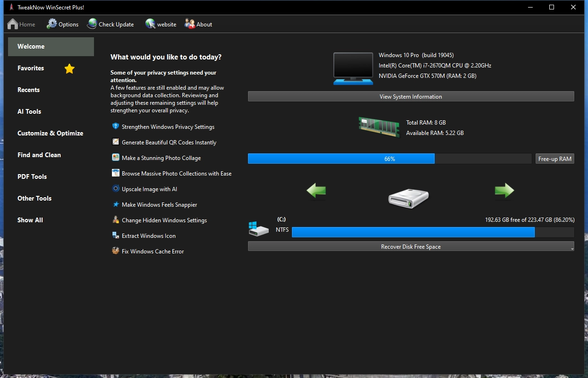
Task: Open the Favorites section
Action: (x=31, y=68)
